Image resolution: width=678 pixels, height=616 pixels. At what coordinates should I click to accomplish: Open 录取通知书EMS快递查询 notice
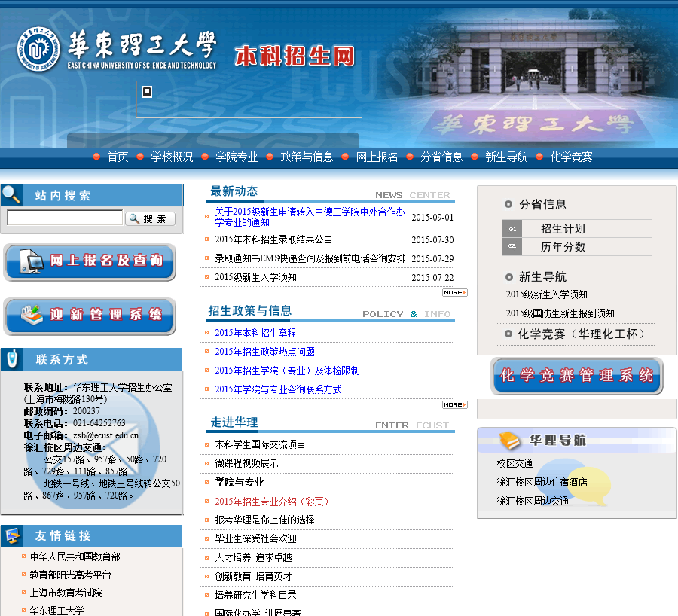coord(310,258)
